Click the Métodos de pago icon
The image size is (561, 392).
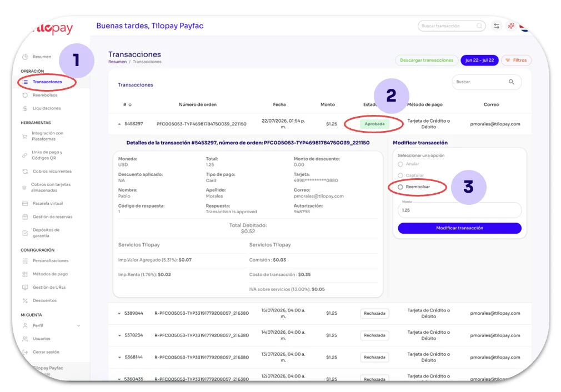pyautogui.click(x=25, y=274)
